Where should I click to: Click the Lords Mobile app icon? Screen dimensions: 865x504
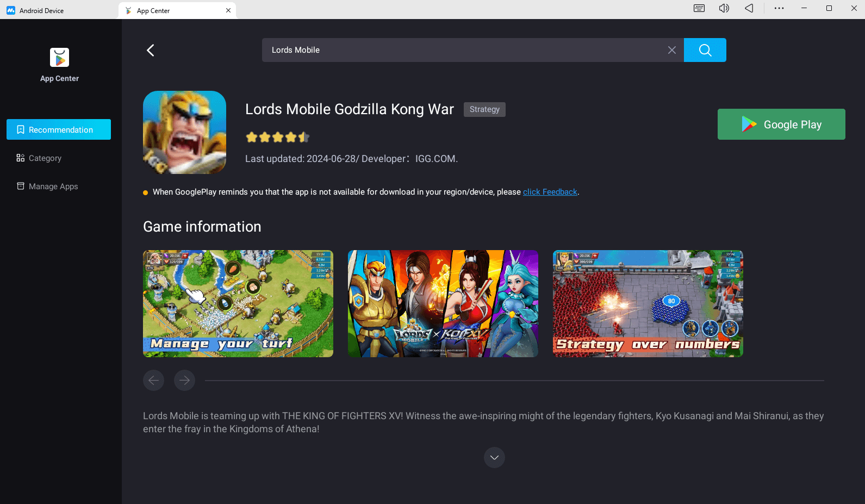pos(184,132)
